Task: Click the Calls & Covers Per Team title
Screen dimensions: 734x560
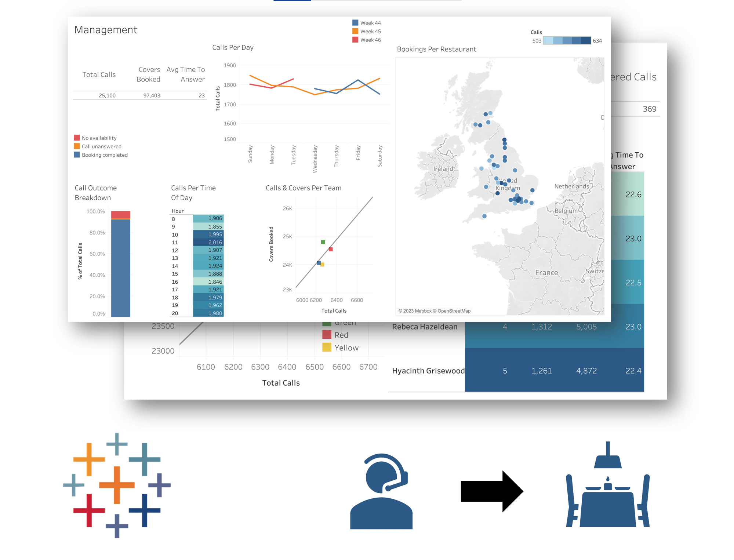Action: 304,188
